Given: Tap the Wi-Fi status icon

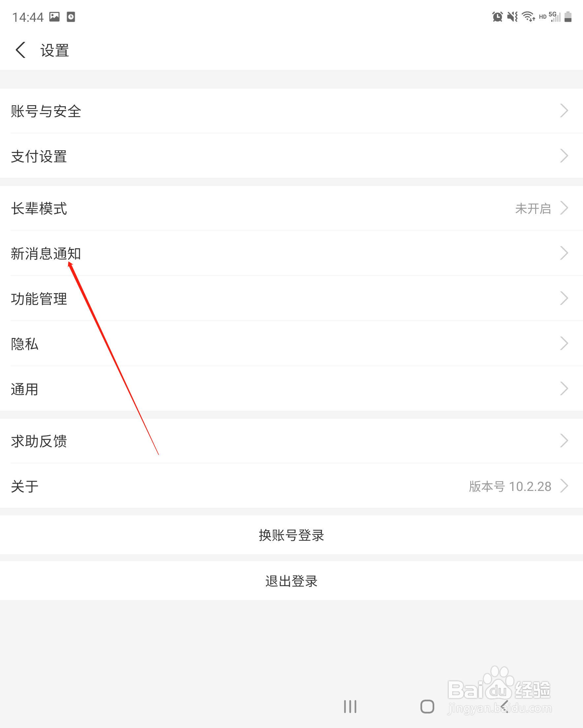Looking at the screenshot, I should [528, 16].
